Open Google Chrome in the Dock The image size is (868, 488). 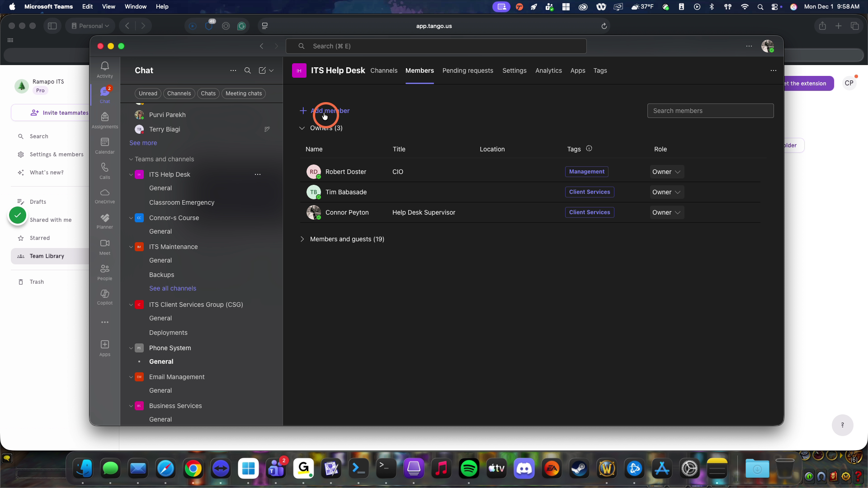[193, 469]
